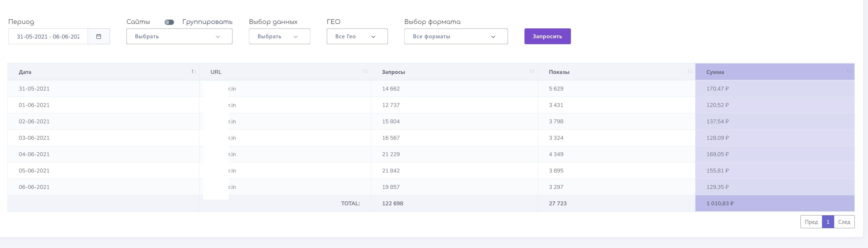Image resolution: width=868 pixels, height=248 pixels.
Task: Sort by Показы column sort arrows
Action: point(689,72)
